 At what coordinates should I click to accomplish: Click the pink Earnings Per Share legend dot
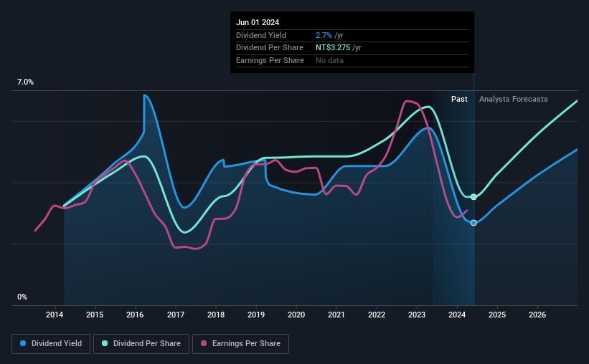point(204,343)
